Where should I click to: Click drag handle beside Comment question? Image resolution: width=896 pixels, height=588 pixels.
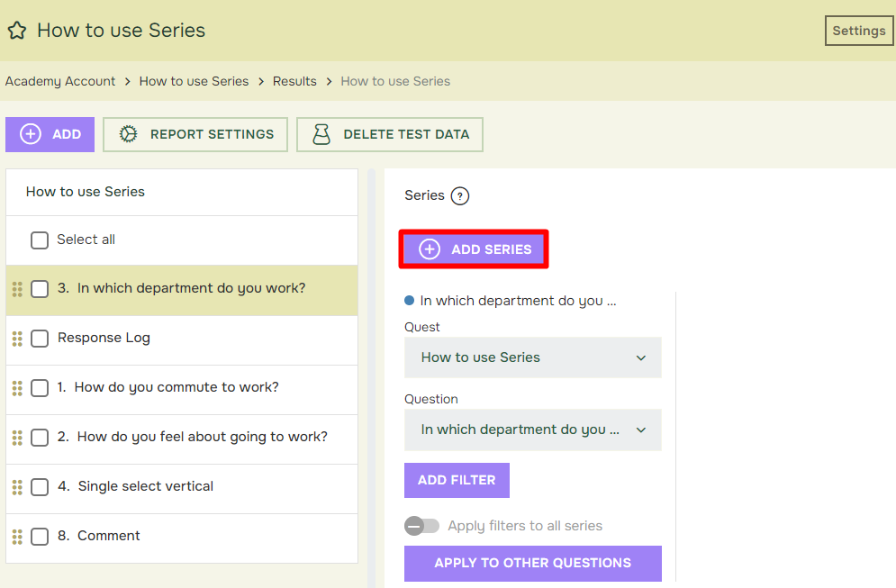[x=17, y=537]
